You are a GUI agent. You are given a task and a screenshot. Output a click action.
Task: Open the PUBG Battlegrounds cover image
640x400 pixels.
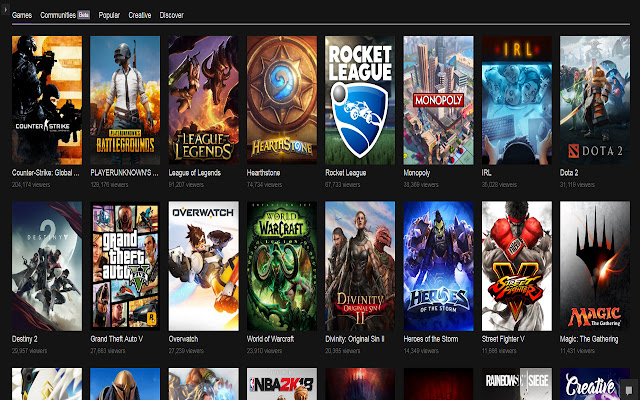tap(125, 100)
